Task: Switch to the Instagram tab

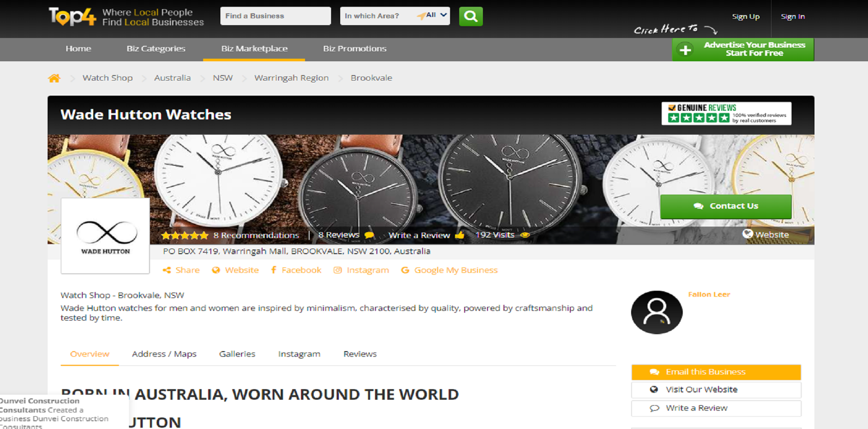Action: (299, 354)
